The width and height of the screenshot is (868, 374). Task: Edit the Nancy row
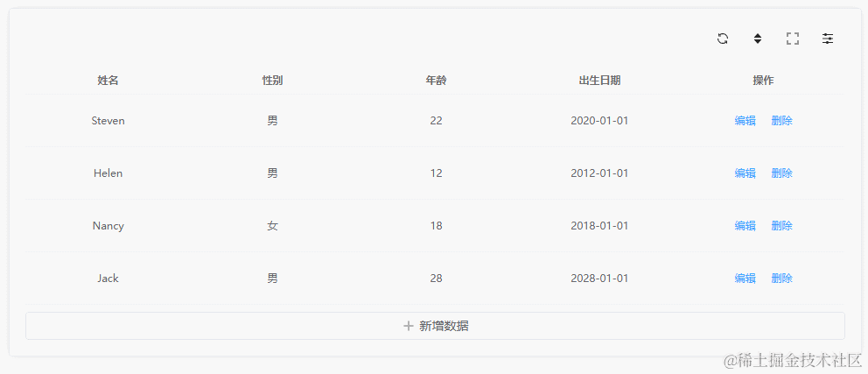pos(745,226)
